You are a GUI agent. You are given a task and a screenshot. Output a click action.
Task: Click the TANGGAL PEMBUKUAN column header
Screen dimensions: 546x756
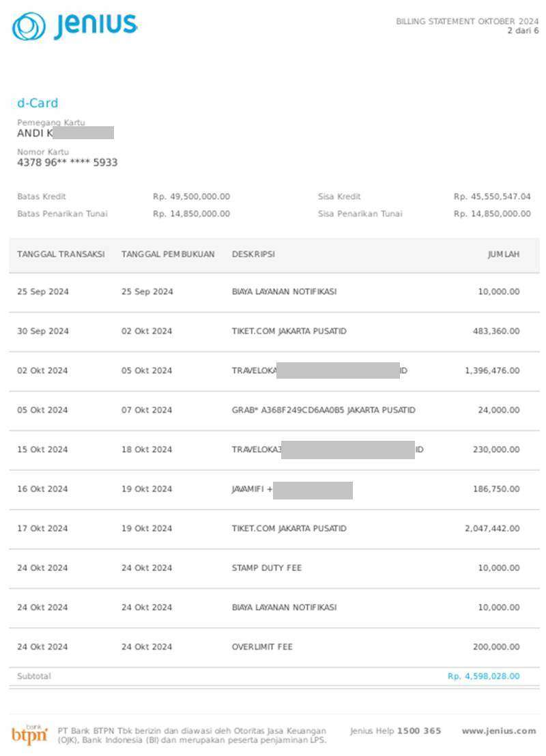(168, 254)
